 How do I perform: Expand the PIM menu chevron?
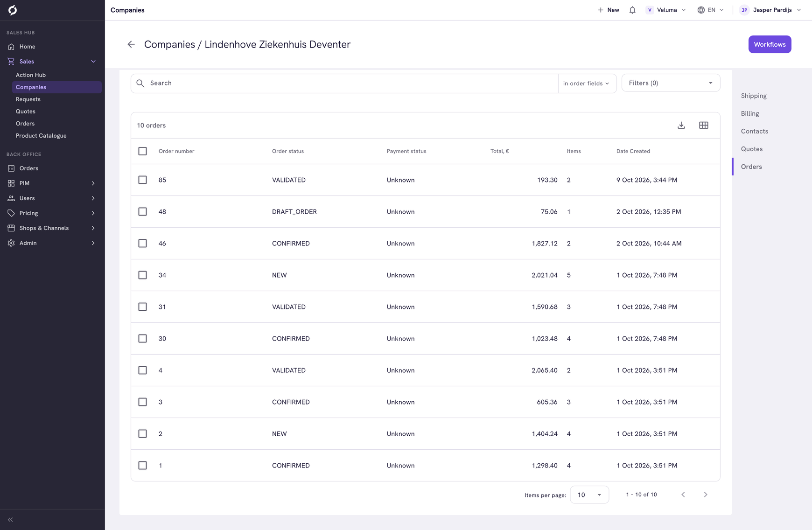(x=93, y=183)
